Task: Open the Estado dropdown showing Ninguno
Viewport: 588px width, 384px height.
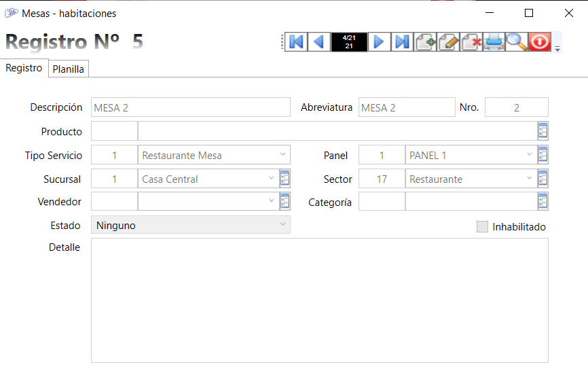Action: pos(282,225)
